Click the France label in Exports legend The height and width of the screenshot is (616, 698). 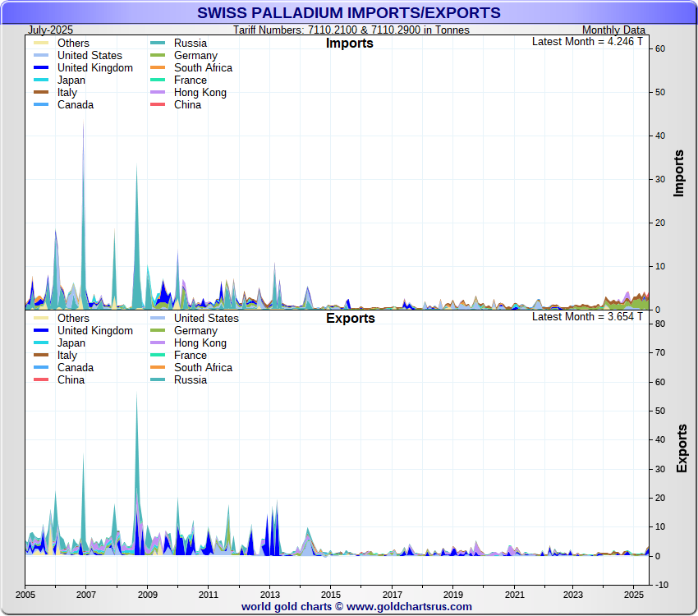191,356
